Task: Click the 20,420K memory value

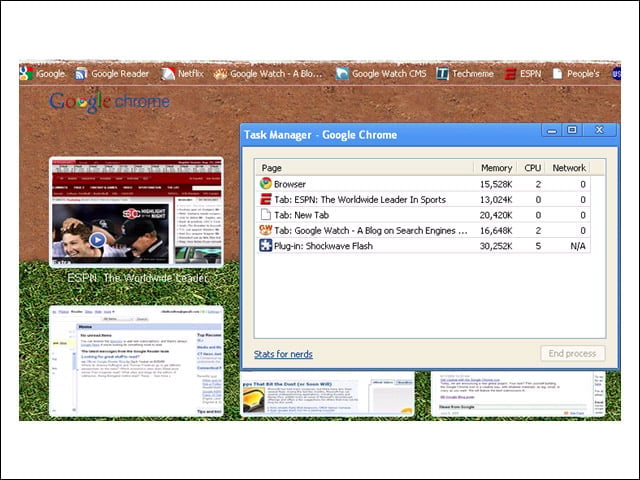Action: pos(496,215)
